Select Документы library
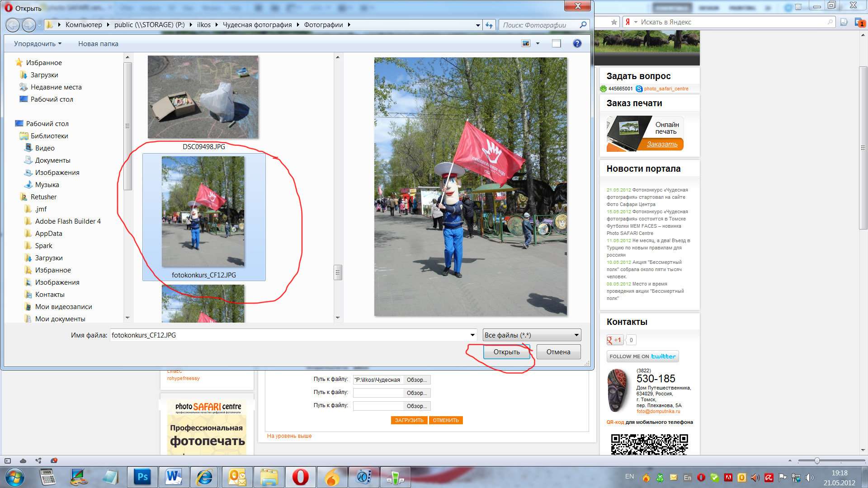The height and width of the screenshot is (488, 868). [52, 160]
